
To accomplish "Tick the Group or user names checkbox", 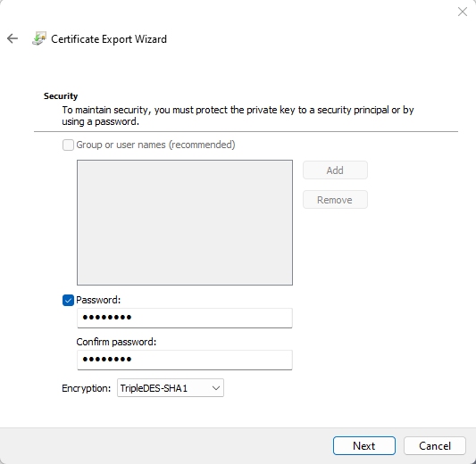I will (68, 145).
